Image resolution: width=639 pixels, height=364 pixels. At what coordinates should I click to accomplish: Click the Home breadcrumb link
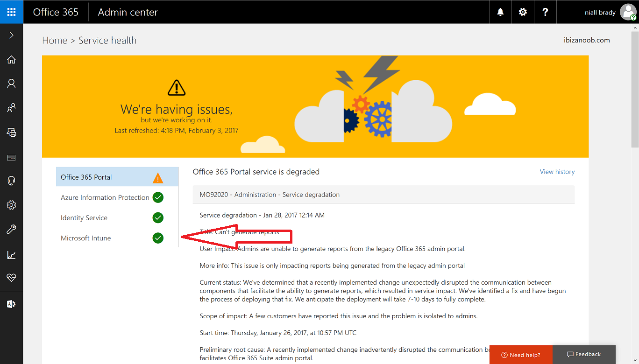pos(55,41)
